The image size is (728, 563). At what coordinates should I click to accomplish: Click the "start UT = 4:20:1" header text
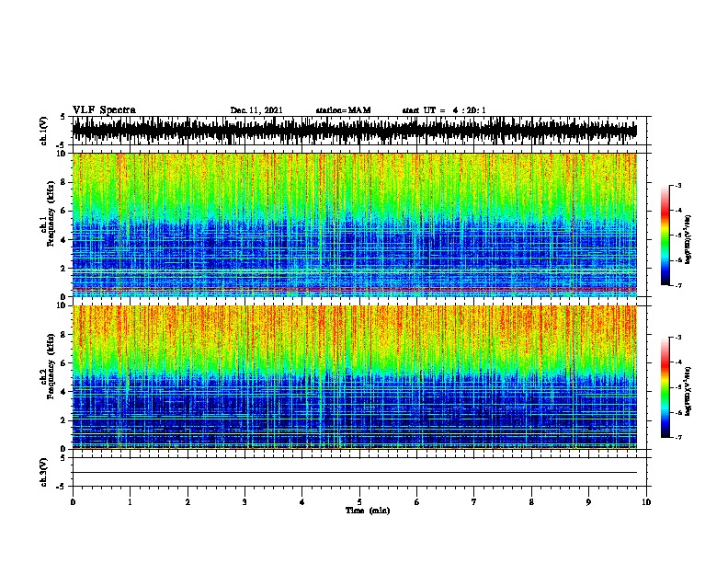444,110
